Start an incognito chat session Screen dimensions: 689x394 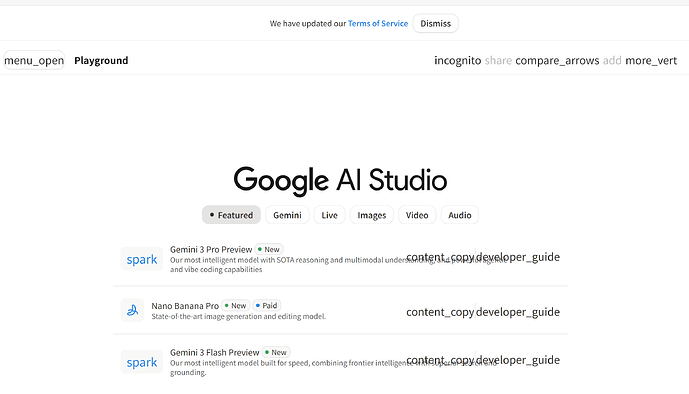point(457,60)
